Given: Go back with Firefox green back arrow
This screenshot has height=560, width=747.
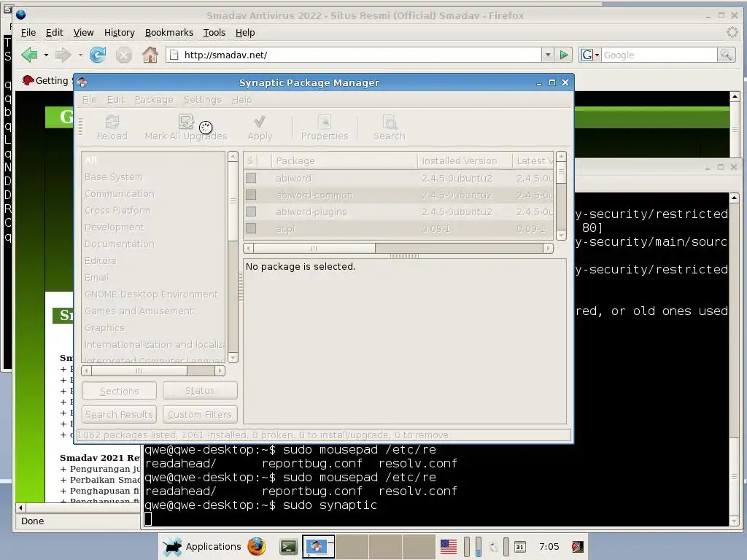Looking at the screenshot, I should point(29,55).
